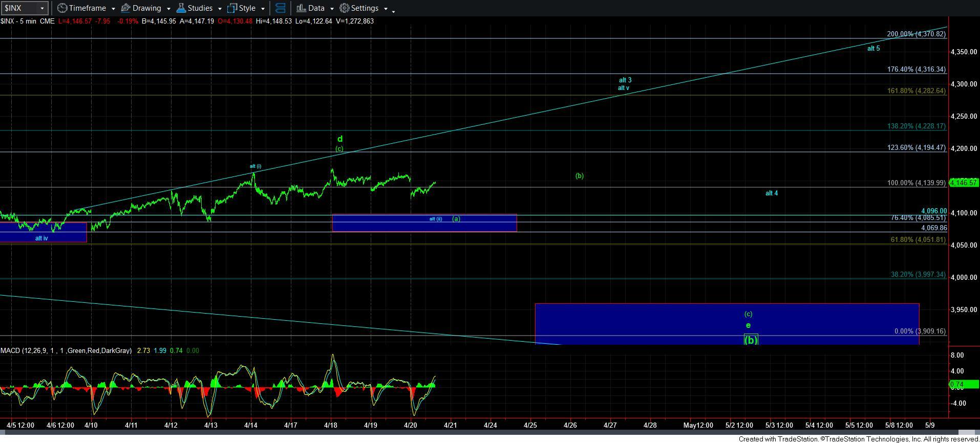
Task: Select the blue rectangle containing 'alt iv'
Action: (43, 232)
